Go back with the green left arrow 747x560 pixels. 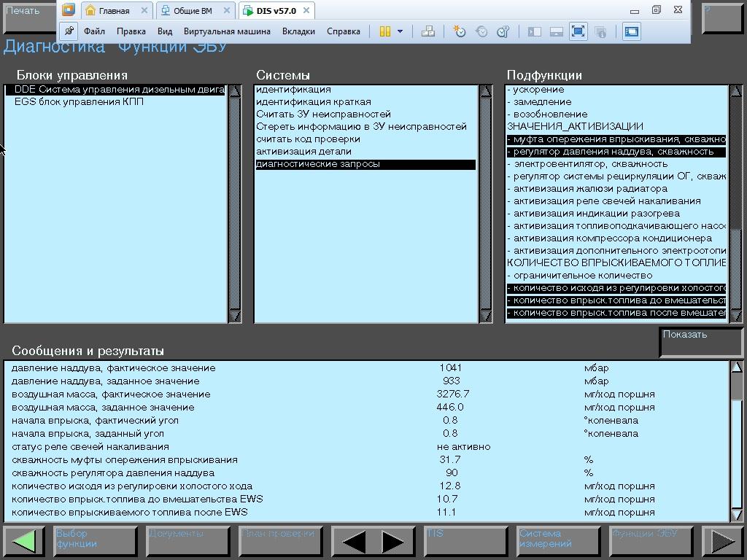tap(24, 541)
